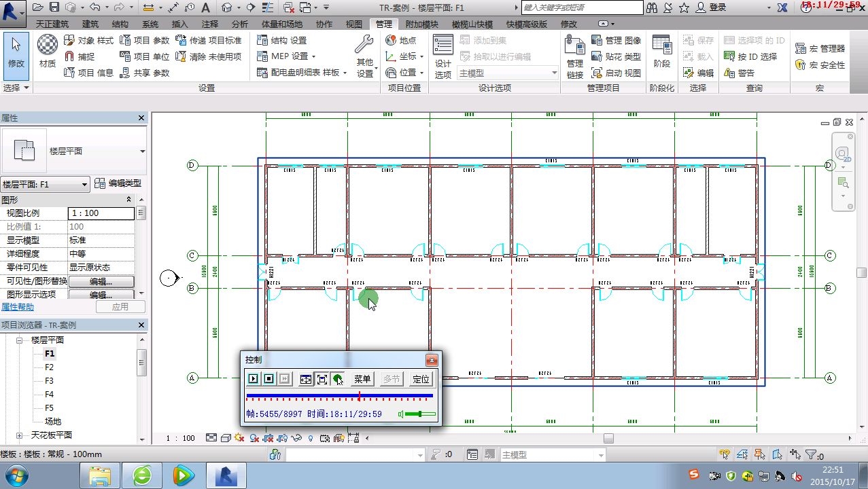
Task: Toggle the full-screen button in 控制 panel
Action: click(322, 379)
